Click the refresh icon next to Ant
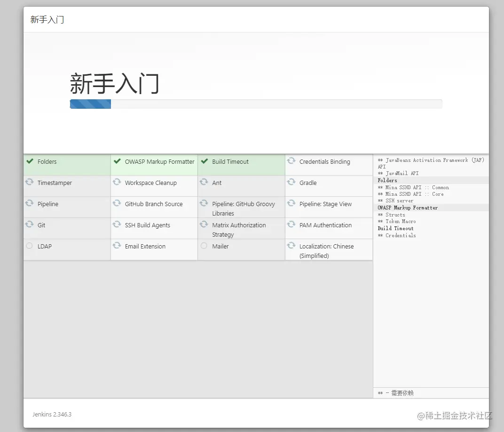Image resolution: width=504 pixels, height=432 pixels. [x=204, y=182]
